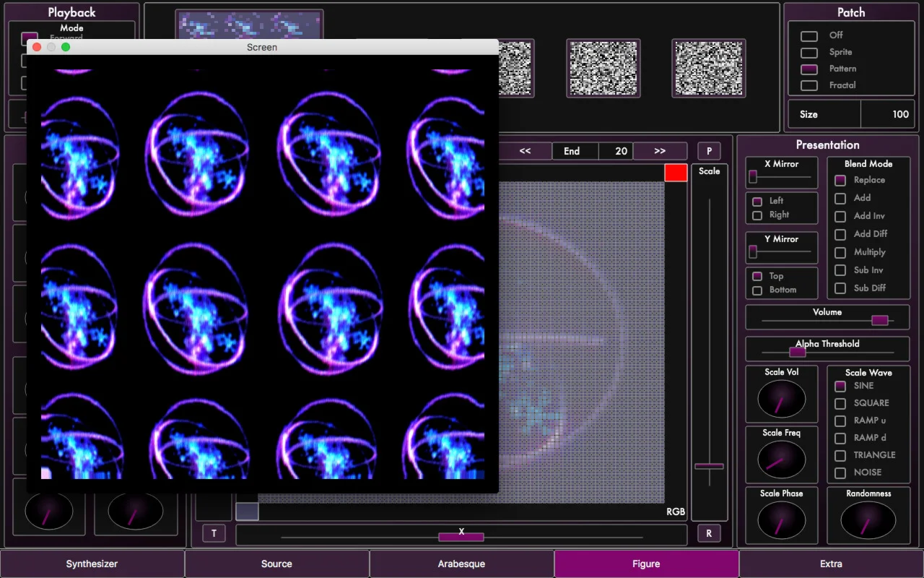Enable the Add blend mode
This screenshot has width=924, height=578.
click(x=840, y=198)
